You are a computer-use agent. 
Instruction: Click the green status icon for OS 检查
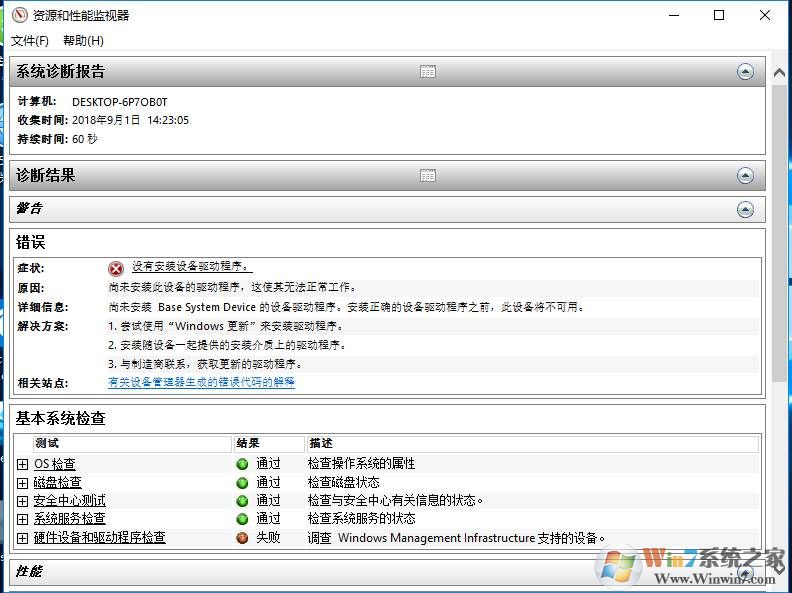click(x=242, y=464)
